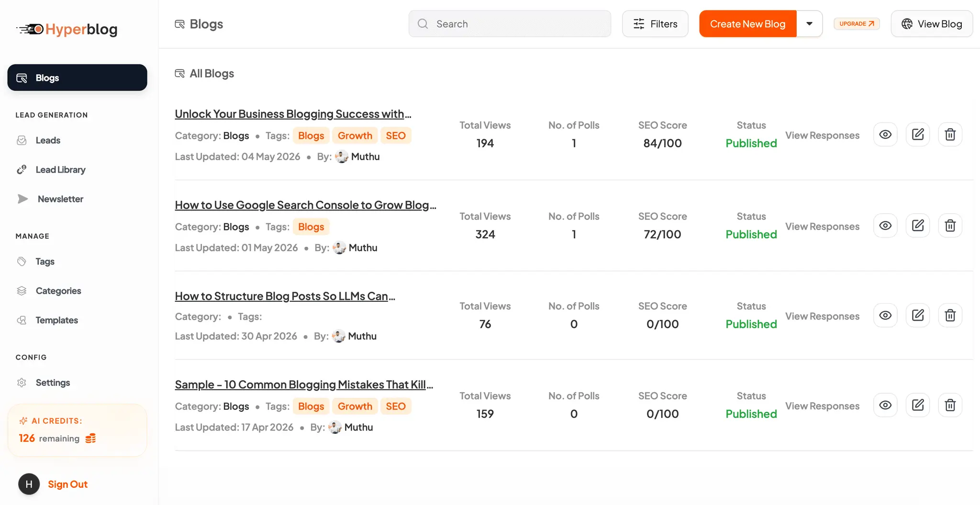Click the Search input field
The width and height of the screenshot is (980, 505).
pyautogui.click(x=510, y=24)
